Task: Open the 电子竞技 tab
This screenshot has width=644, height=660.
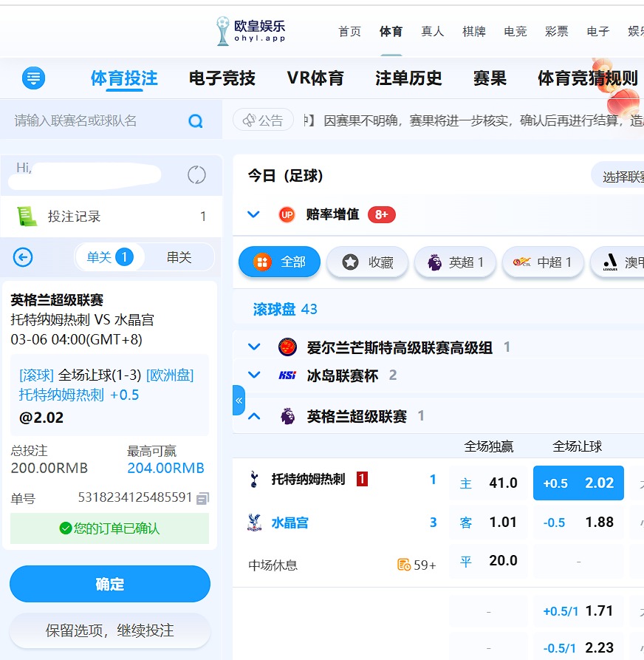Action: click(x=222, y=78)
